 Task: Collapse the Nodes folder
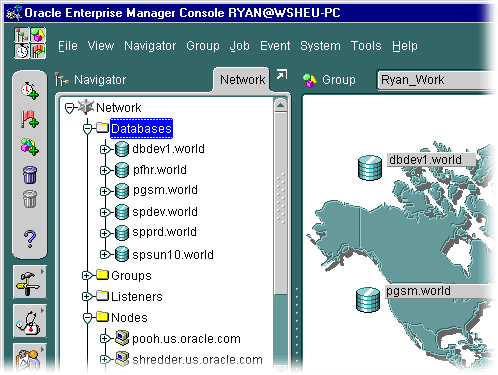88,318
